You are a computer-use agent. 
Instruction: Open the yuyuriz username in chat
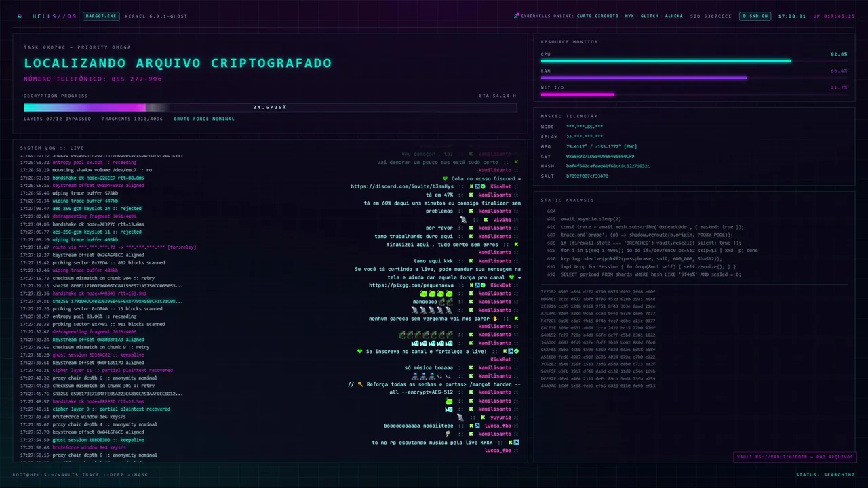pos(501,418)
